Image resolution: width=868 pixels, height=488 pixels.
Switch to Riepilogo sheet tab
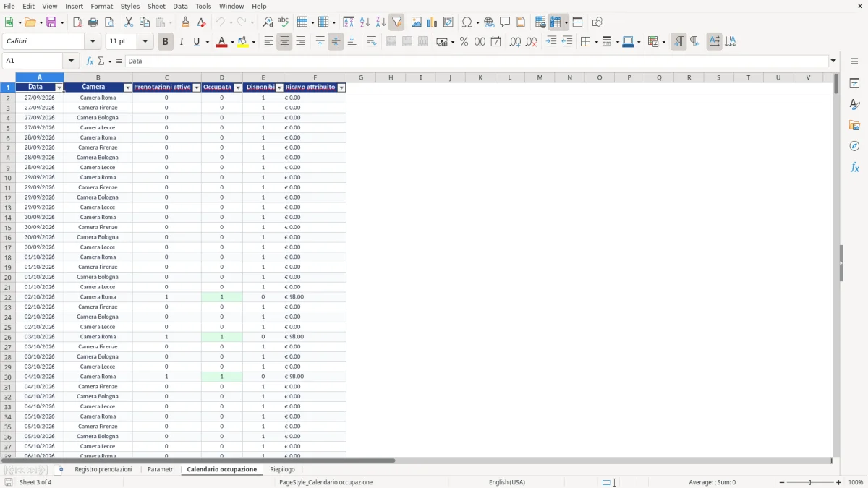282,470
